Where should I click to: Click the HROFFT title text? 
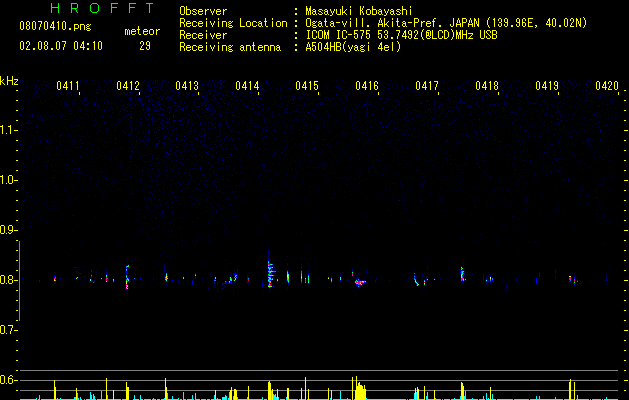pos(103,8)
